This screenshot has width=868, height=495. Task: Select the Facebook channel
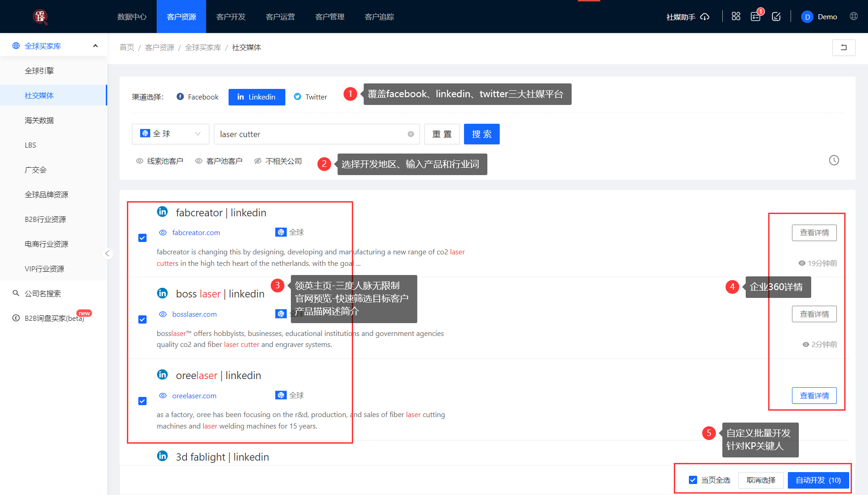coord(197,97)
